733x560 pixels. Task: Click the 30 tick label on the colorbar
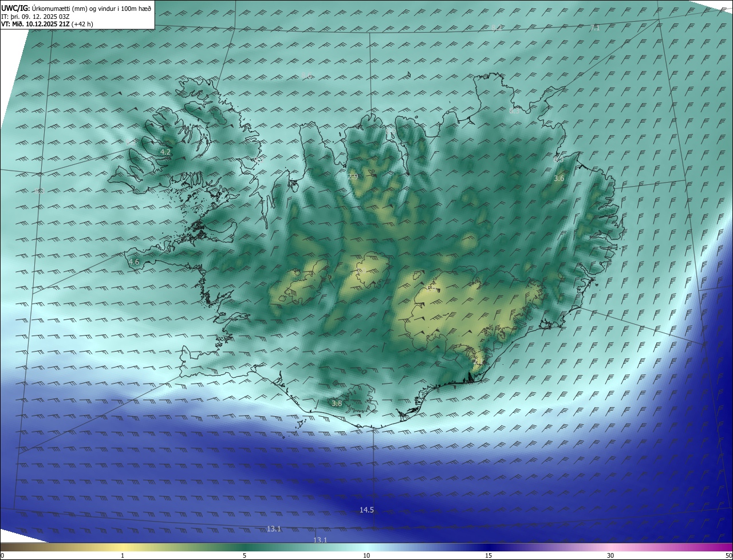pyautogui.click(x=610, y=555)
